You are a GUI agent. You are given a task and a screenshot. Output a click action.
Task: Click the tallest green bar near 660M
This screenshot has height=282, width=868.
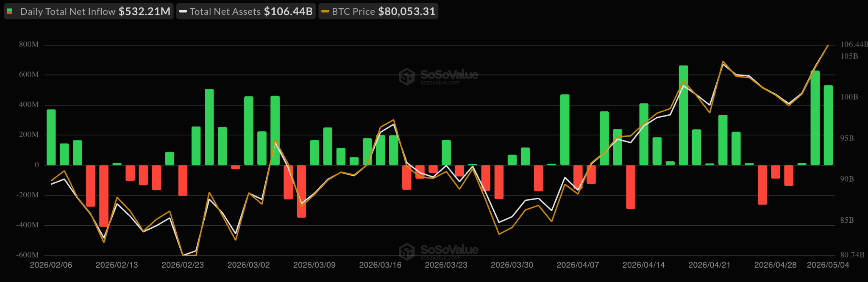click(x=683, y=115)
